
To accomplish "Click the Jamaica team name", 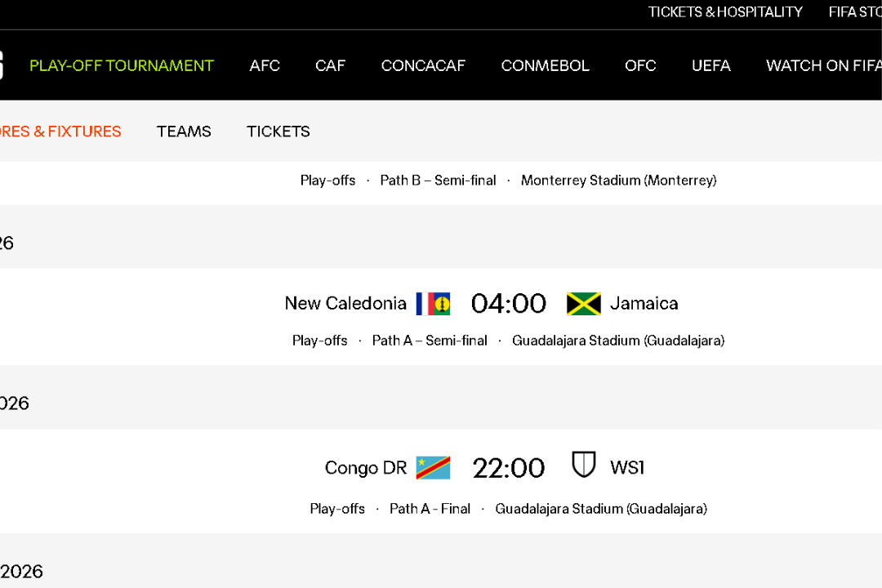I will (644, 304).
